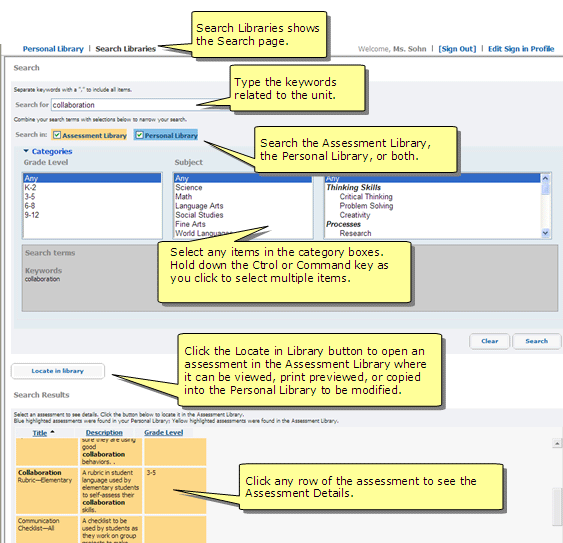
Task: Click the Title column sort arrow
Action: point(52,432)
